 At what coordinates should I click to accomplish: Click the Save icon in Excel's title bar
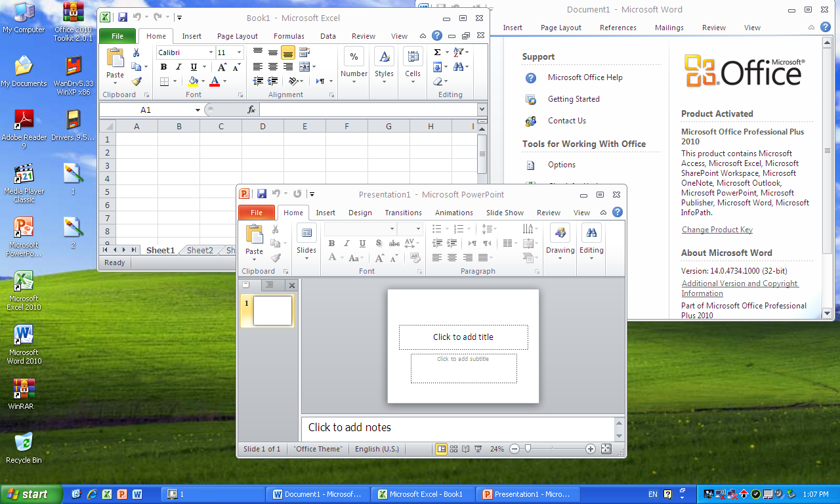(x=122, y=18)
